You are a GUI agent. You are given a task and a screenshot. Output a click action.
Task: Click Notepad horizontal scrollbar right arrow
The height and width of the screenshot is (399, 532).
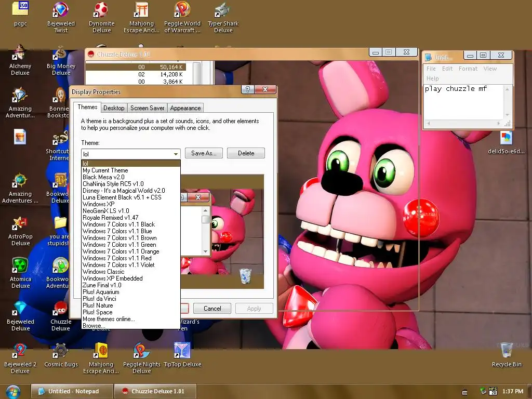(x=498, y=123)
